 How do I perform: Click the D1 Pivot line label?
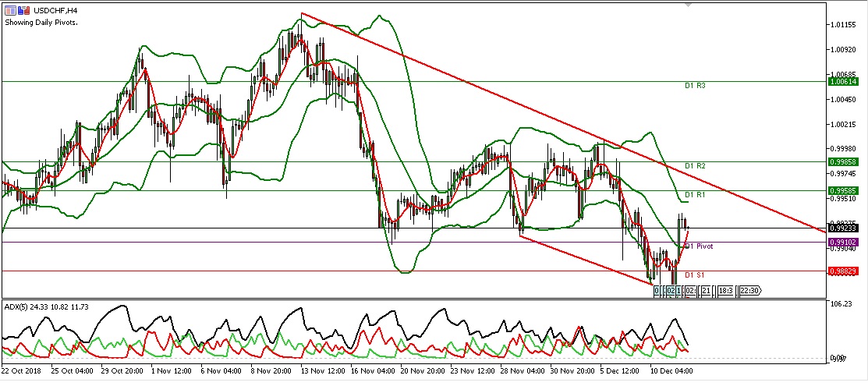pyautogui.click(x=699, y=246)
